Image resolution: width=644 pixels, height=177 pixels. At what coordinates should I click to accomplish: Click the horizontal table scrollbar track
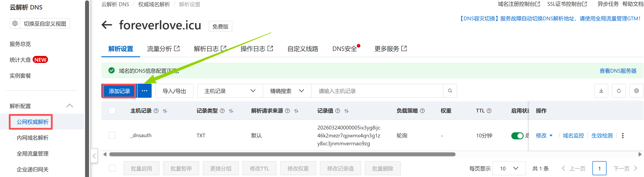282,154
